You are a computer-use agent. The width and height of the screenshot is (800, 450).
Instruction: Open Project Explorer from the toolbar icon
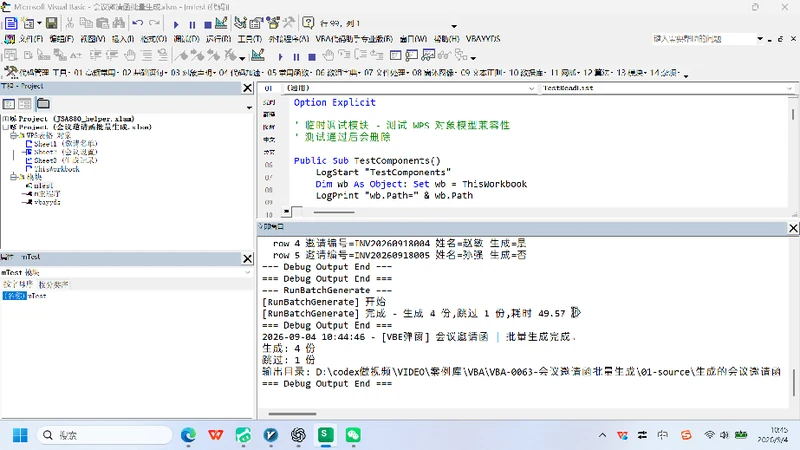(x=240, y=23)
